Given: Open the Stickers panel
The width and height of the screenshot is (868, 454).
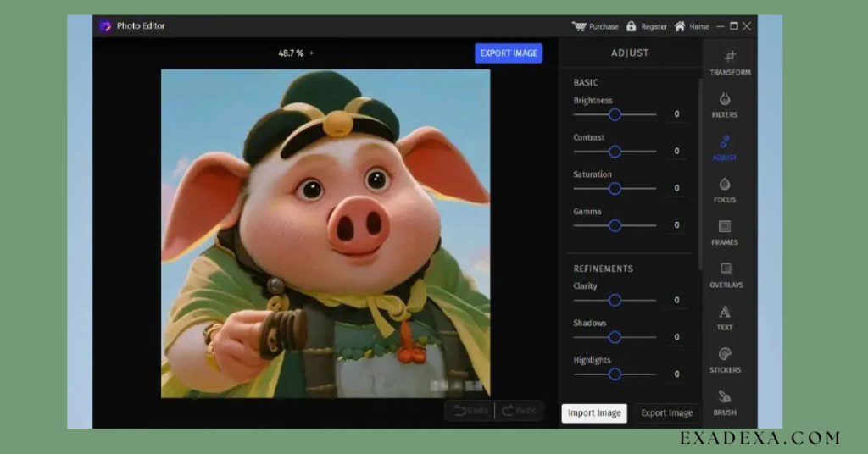Looking at the screenshot, I should click(x=725, y=359).
